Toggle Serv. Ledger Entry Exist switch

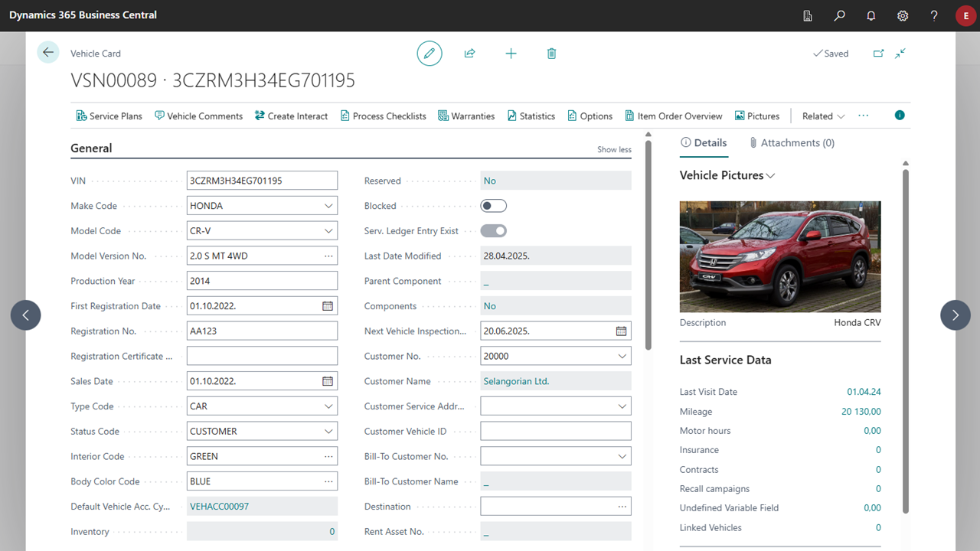coord(494,230)
